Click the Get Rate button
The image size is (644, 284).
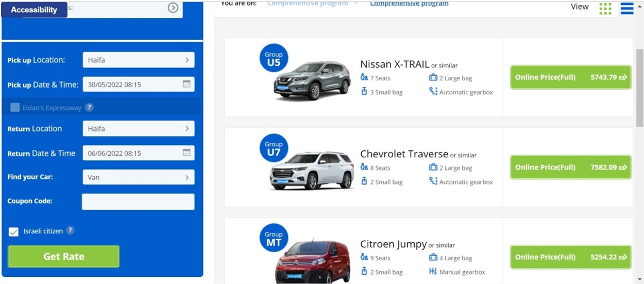coord(63,256)
